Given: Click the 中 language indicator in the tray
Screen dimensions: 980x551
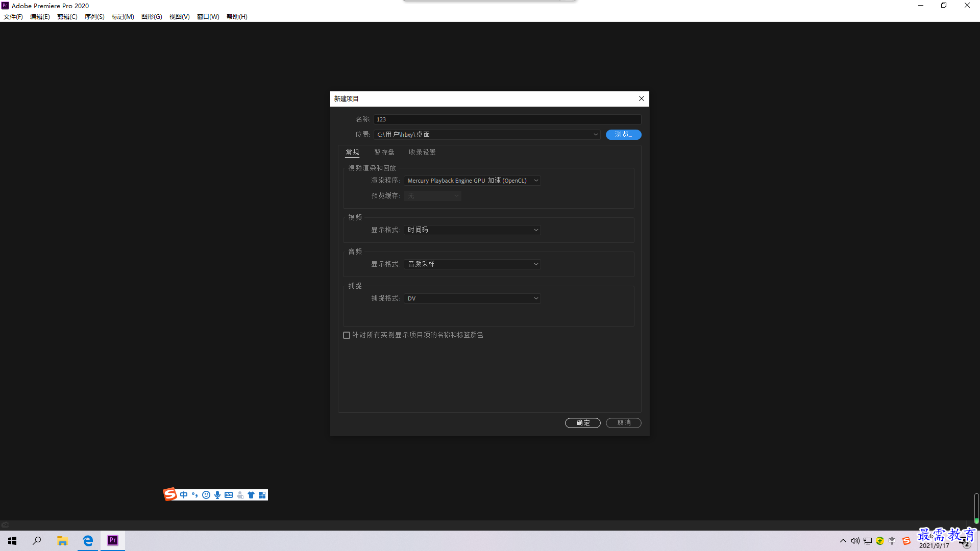Looking at the screenshot, I should [x=892, y=541].
